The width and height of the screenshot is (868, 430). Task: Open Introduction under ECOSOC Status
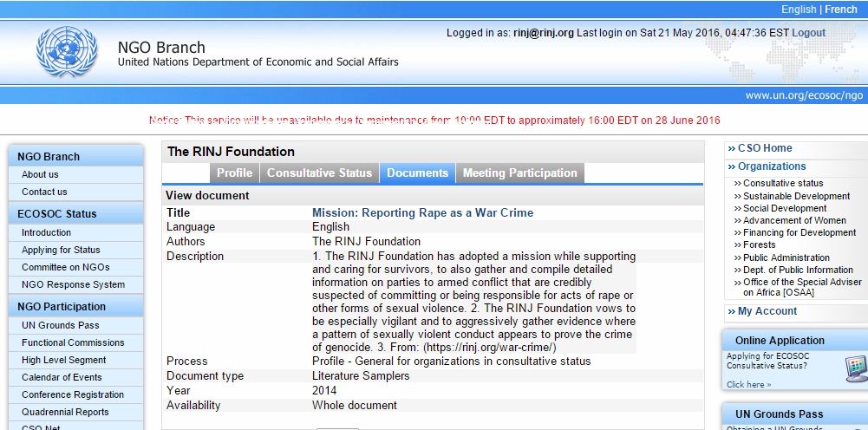(47, 232)
